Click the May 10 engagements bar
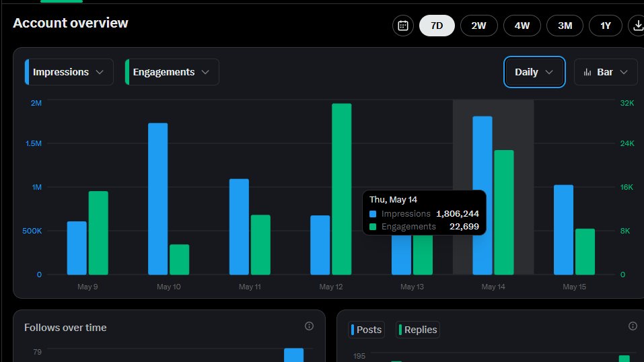Image resolution: width=644 pixels, height=362 pixels. click(x=180, y=259)
